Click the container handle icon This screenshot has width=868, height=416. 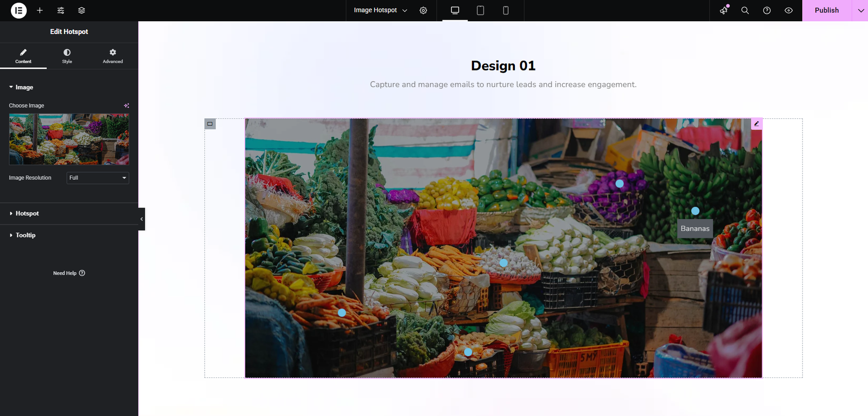coord(210,124)
